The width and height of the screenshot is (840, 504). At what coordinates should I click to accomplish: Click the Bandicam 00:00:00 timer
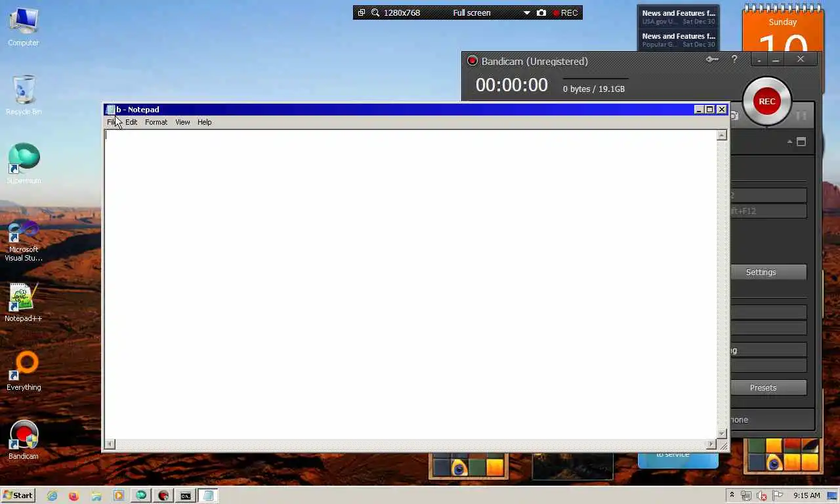tap(511, 85)
